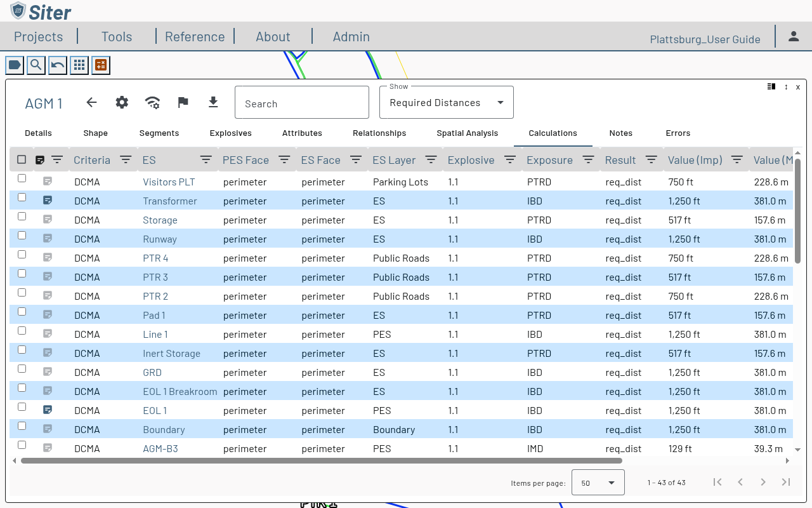Open the Result column filter
This screenshot has width=812, height=508.
[651, 160]
